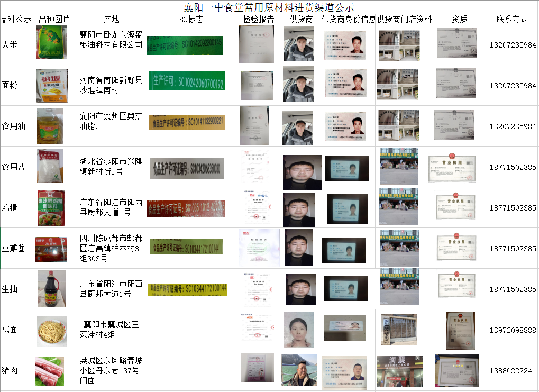Viewport: 539px width, 392px height.
Task: Click the yellow SC license label in 生抽 row
Action: point(187,289)
